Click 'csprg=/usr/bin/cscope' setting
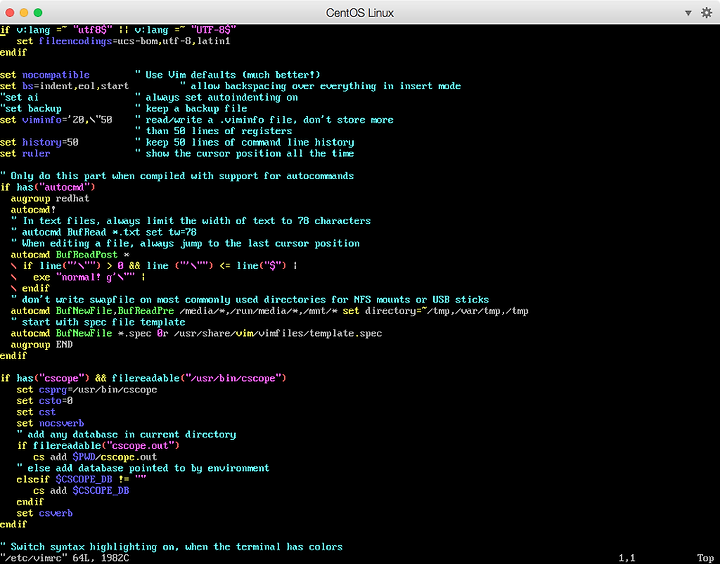 click(x=98, y=389)
